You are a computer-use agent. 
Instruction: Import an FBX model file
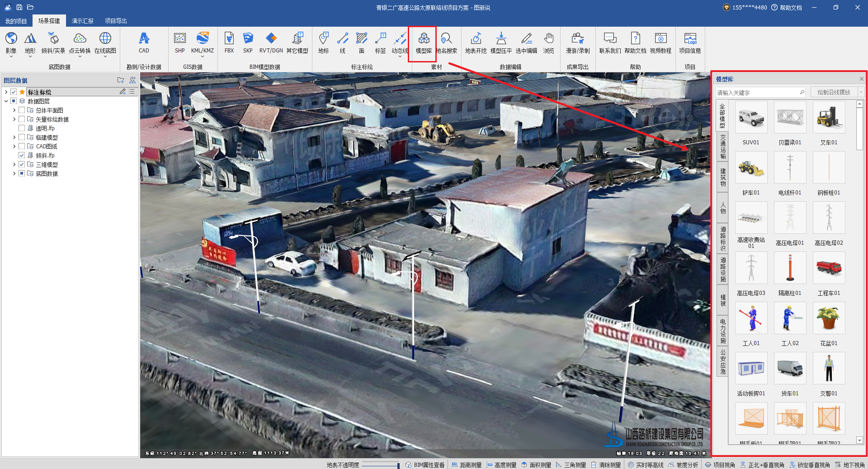[229, 43]
